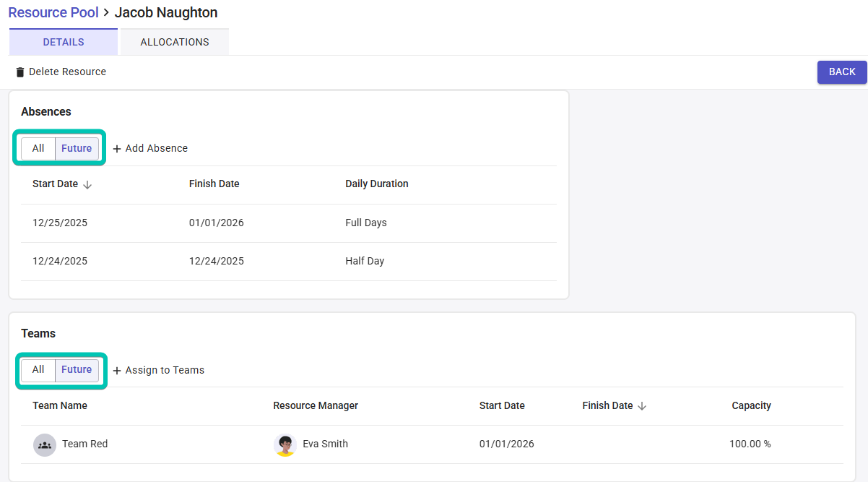The image size is (868, 482).
Task: Open the 12/25/2025 Full Days absence row
Action: click(x=289, y=223)
